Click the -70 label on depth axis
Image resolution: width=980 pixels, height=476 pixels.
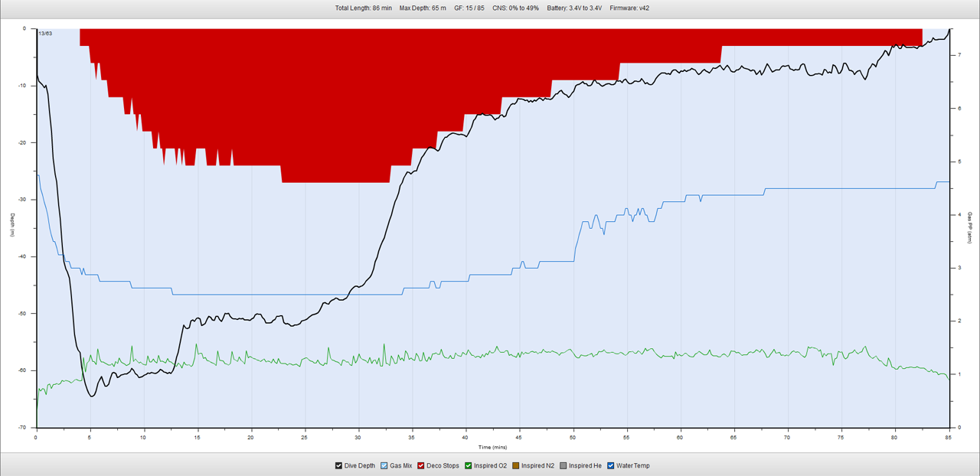pos(24,427)
